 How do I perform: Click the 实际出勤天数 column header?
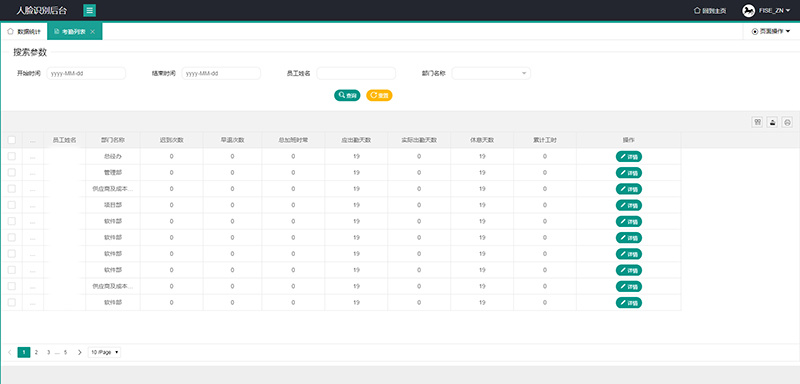coord(419,140)
